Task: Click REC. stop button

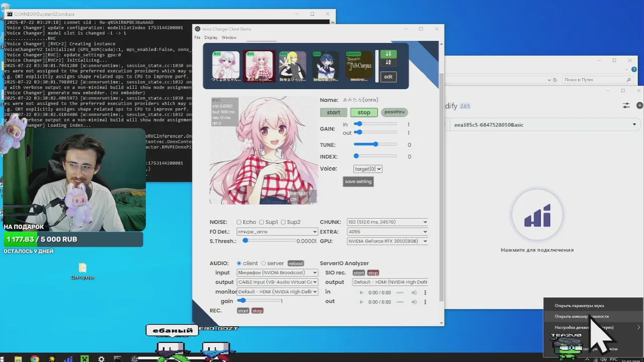Action: 257,311
